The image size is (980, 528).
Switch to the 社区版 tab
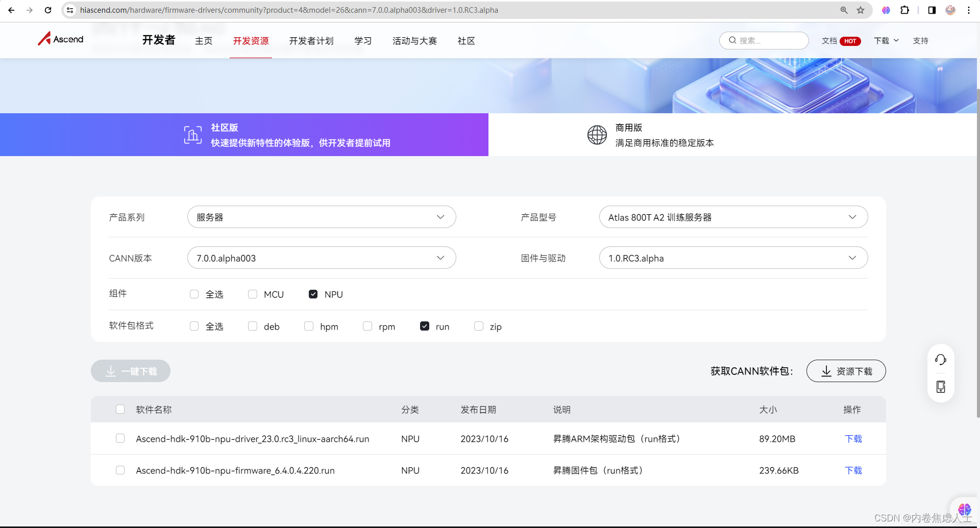click(244, 135)
